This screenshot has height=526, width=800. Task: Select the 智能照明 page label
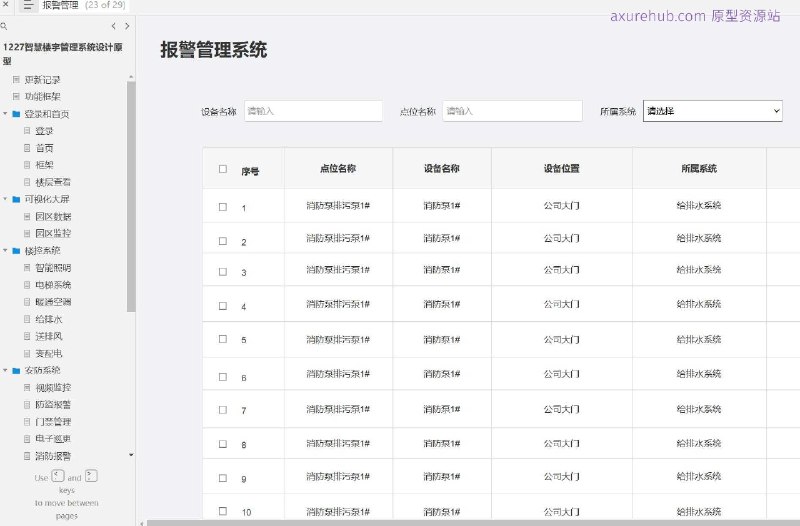(53, 267)
